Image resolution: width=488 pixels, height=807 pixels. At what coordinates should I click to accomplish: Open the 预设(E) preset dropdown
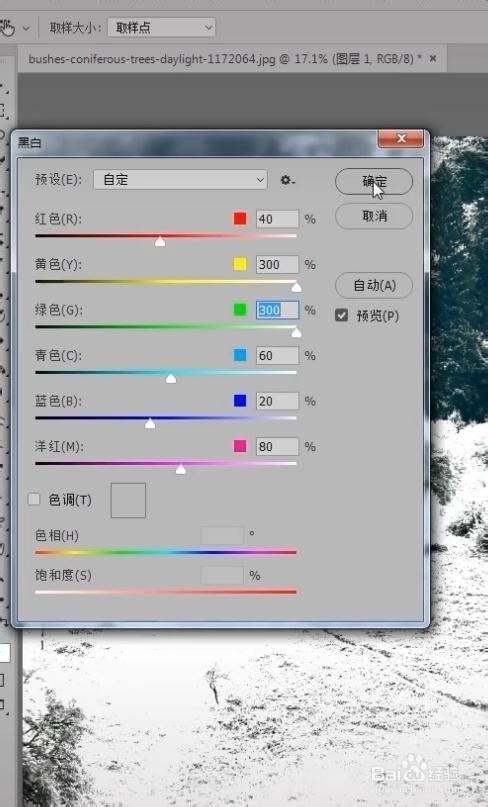pos(180,180)
